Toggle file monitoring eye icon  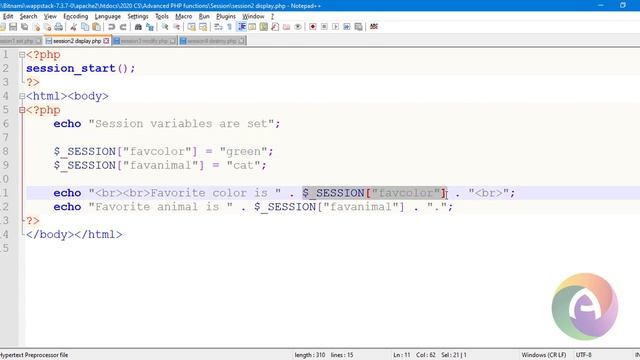click(x=298, y=27)
